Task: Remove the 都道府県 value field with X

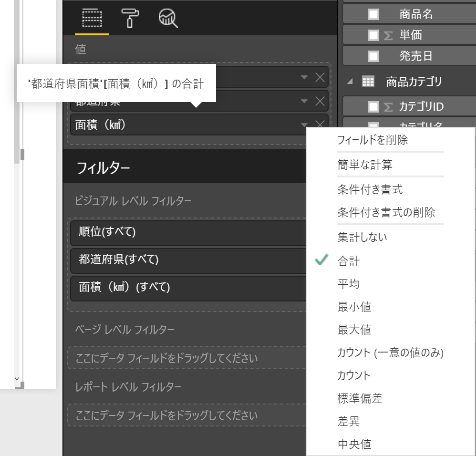Action: [x=320, y=101]
